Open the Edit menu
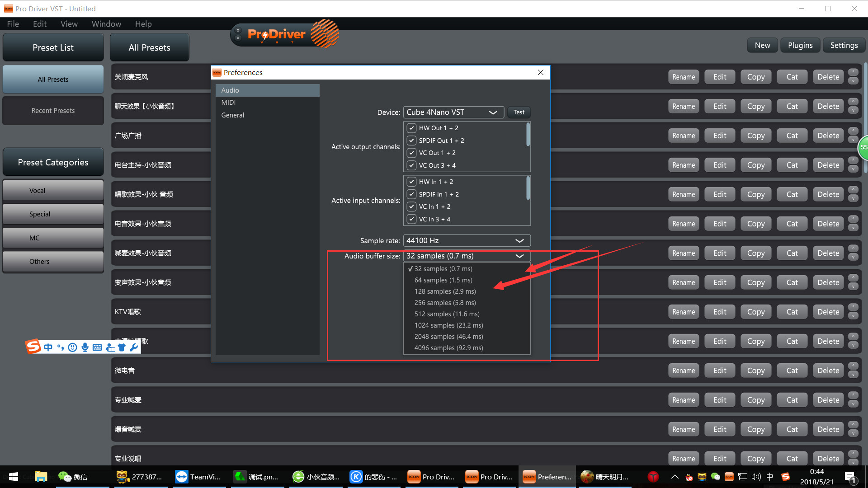868x488 pixels. point(40,24)
